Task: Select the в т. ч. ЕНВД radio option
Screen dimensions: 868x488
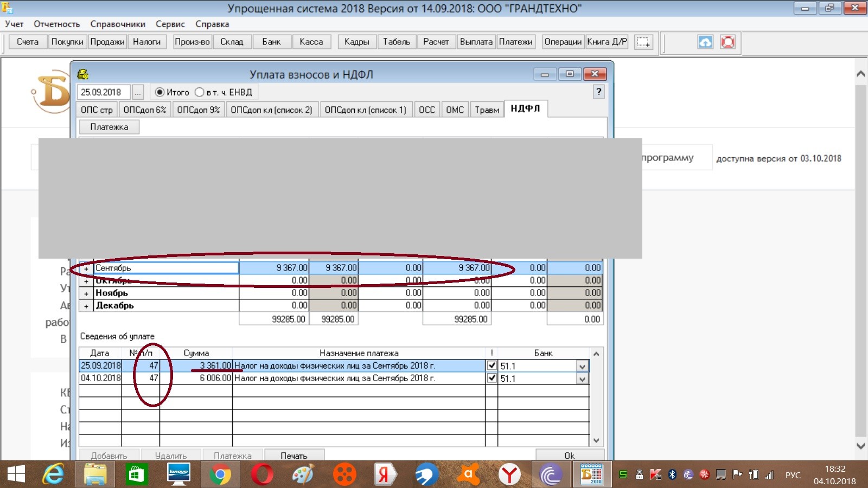Action: (x=199, y=92)
